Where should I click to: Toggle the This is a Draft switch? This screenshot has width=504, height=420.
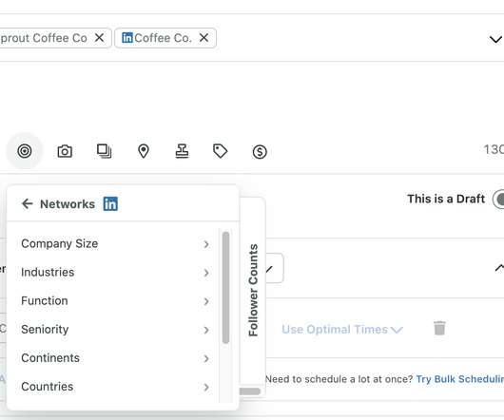pos(498,200)
